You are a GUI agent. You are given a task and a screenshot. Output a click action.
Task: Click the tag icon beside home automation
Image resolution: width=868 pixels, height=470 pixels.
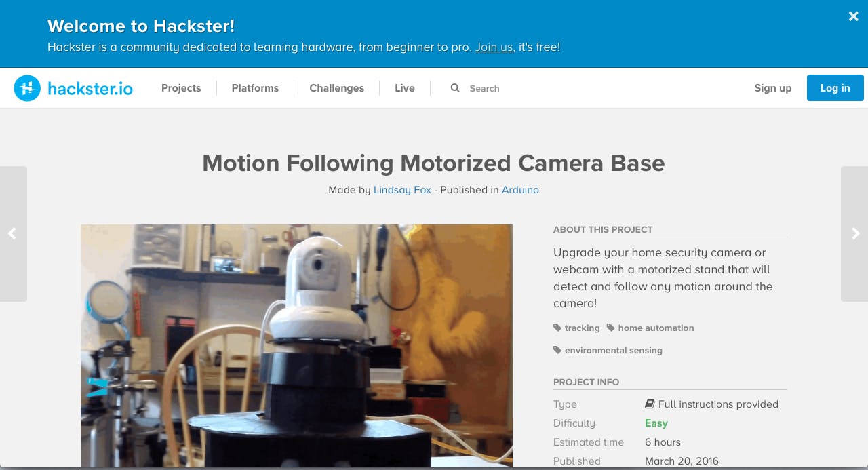pos(610,328)
